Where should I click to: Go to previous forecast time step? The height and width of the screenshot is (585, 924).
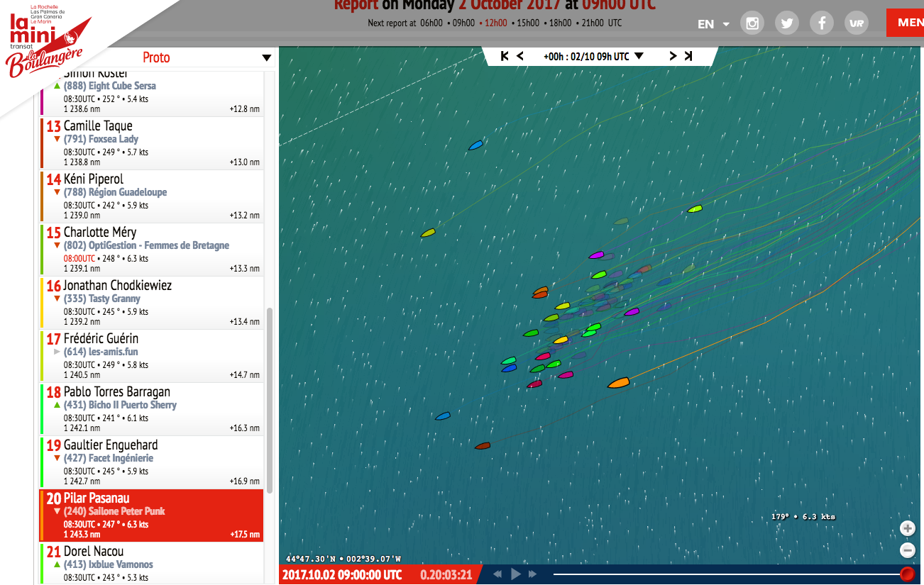coord(520,56)
